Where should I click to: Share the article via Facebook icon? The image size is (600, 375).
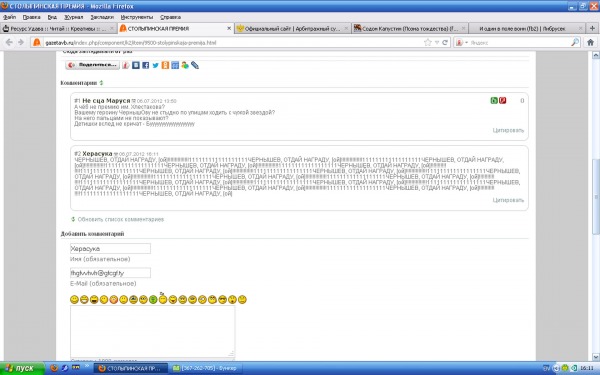pos(146,65)
